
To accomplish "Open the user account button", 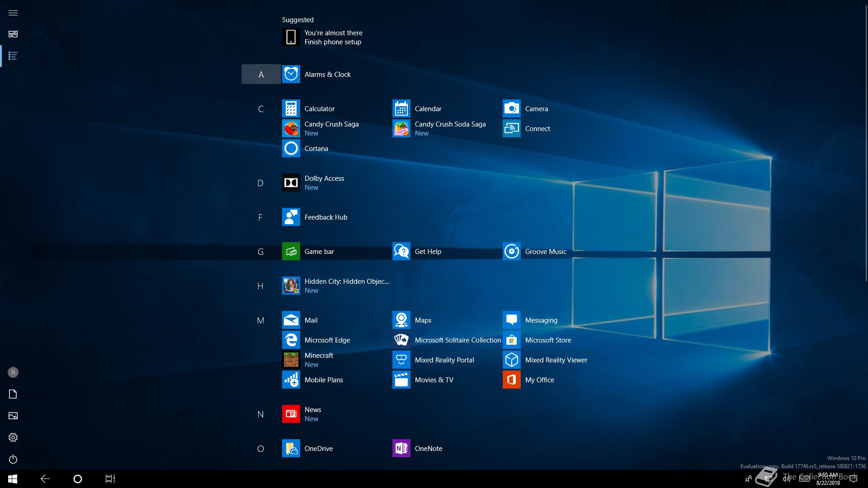I will [13, 372].
